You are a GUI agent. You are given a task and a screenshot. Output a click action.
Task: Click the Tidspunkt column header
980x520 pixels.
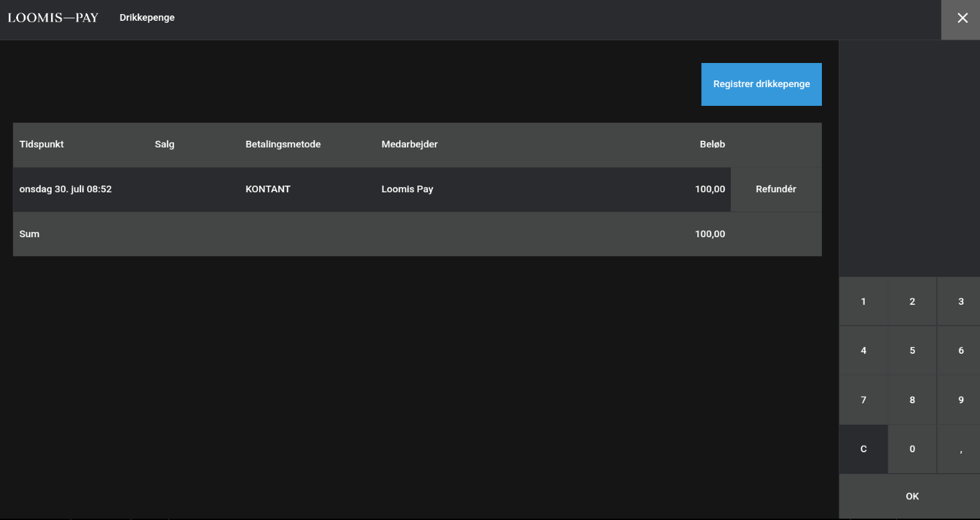(42, 145)
